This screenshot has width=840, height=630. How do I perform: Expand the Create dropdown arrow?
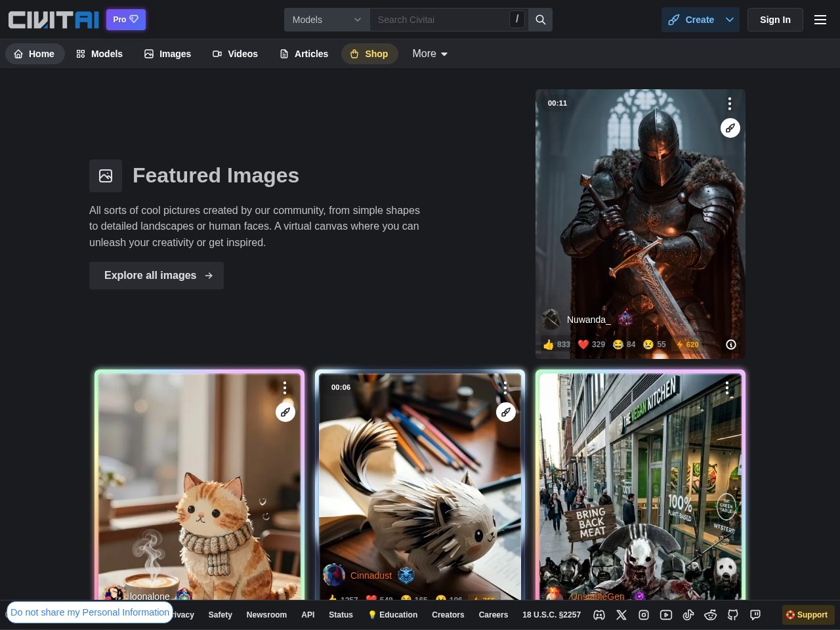coord(729,20)
